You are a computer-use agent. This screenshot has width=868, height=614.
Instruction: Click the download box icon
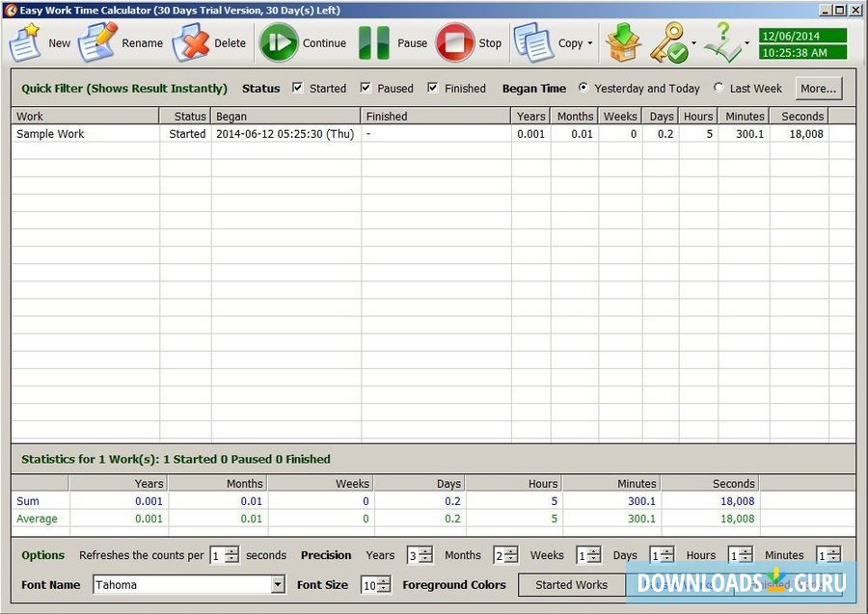[x=623, y=42]
